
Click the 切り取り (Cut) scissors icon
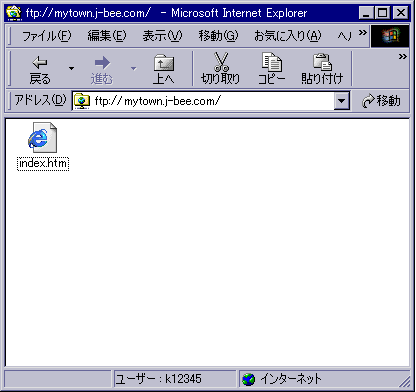pos(221,62)
